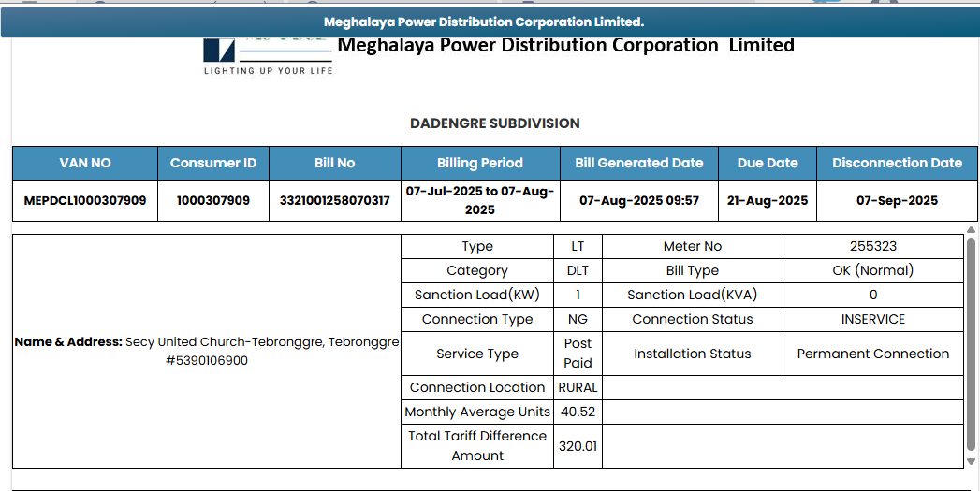This screenshot has width=980, height=491.
Task: Click the blue title bar text
Action: [484, 22]
